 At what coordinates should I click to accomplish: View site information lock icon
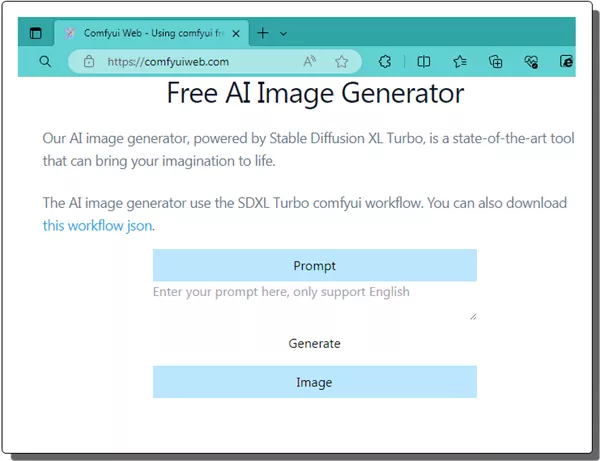pos(89,61)
